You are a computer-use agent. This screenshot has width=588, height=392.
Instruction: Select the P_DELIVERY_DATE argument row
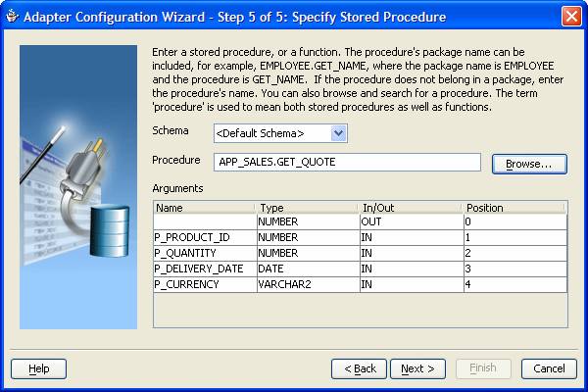pos(204,268)
